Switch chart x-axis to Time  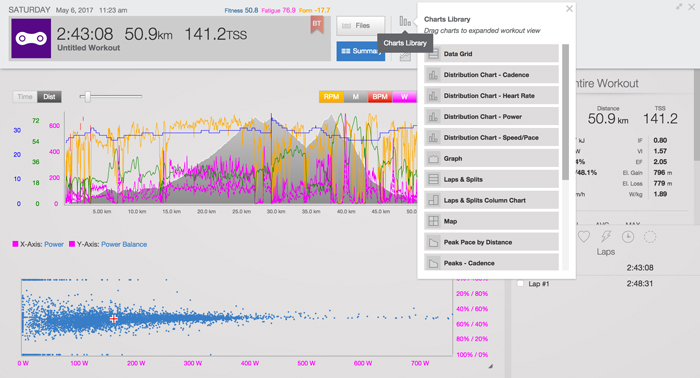click(25, 96)
